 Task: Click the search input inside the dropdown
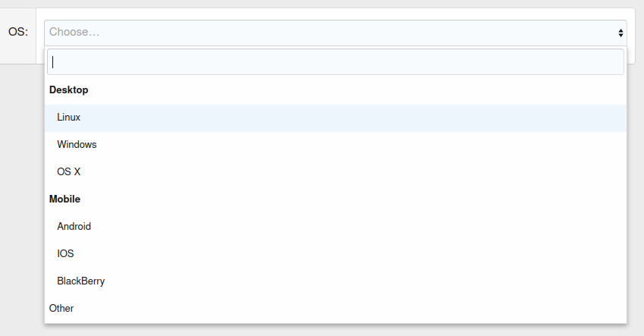coord(335,62)
